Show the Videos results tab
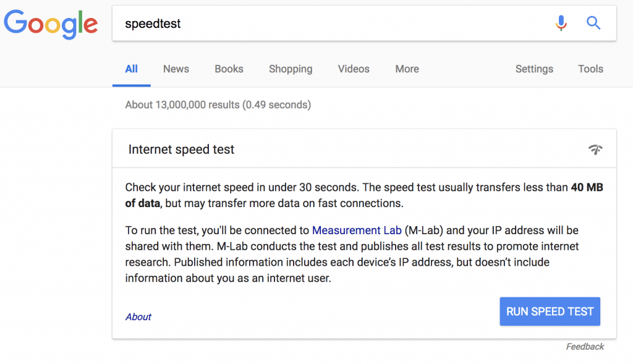Image resolution: width=633 pixels, height=364 pixels. click(354, 69)
